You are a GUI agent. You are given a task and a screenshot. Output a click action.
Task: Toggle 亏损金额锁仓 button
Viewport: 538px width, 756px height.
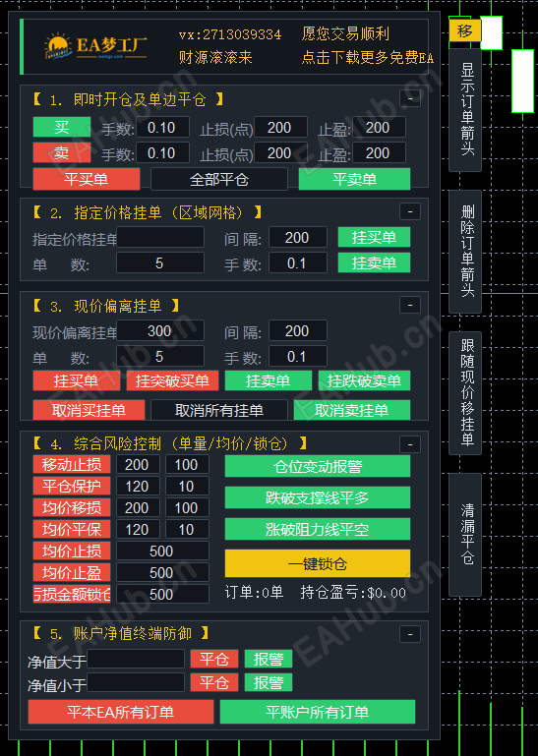(72, 594)
